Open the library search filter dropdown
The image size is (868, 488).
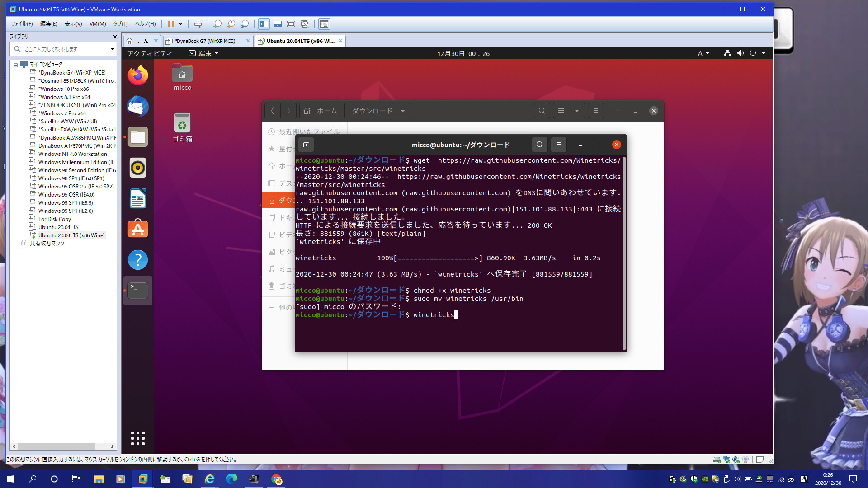click(x=112, y=49)
